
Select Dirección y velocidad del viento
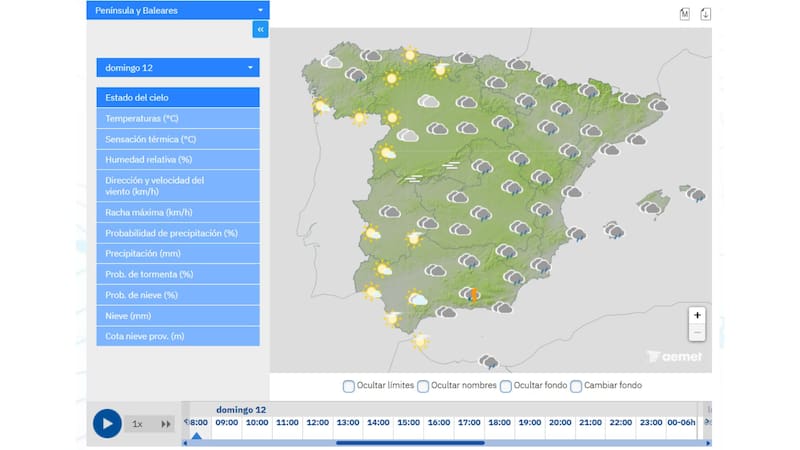point(178,186)
